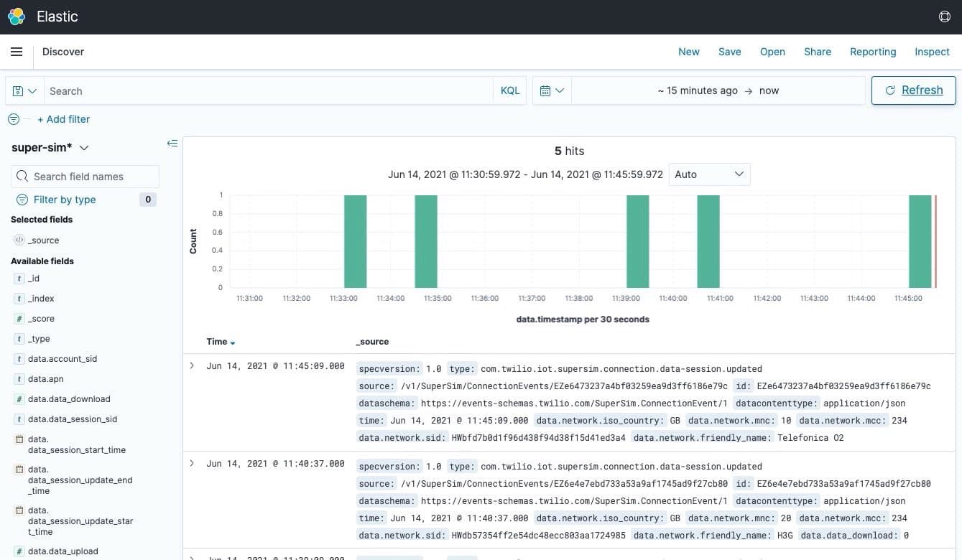Expand the 11:45:09 document row

point(192,366)
